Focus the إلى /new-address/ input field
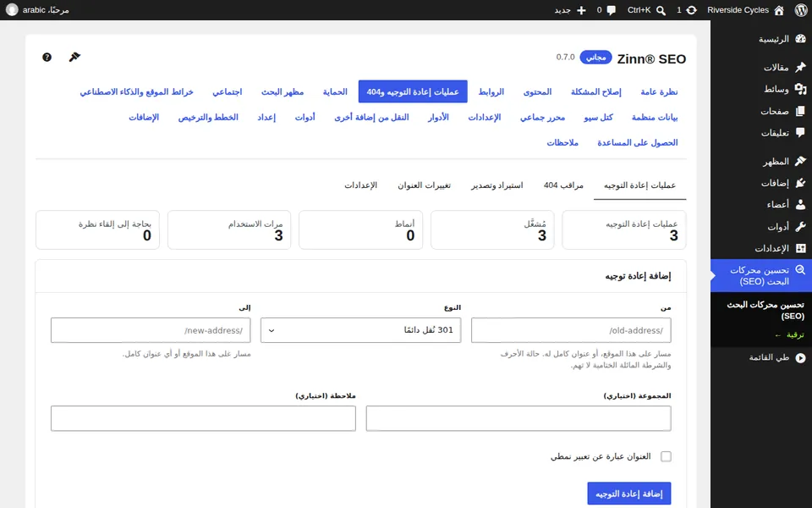Viewport: 812px width, 508px height. point(151,330)
